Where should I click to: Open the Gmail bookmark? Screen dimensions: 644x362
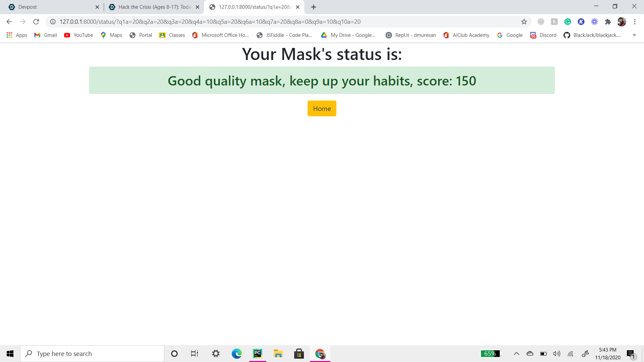pyautogui.click(x=46, y=35)
